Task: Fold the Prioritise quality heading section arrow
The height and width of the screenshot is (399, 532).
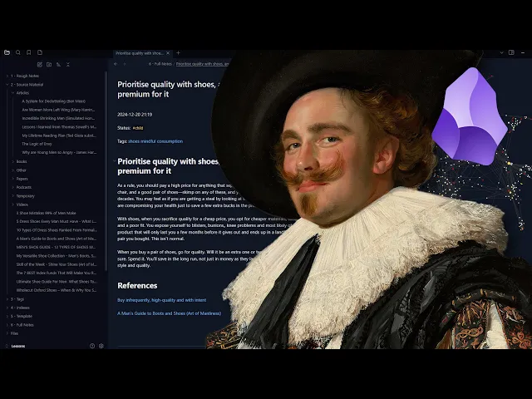Action: tap(115, 161)
